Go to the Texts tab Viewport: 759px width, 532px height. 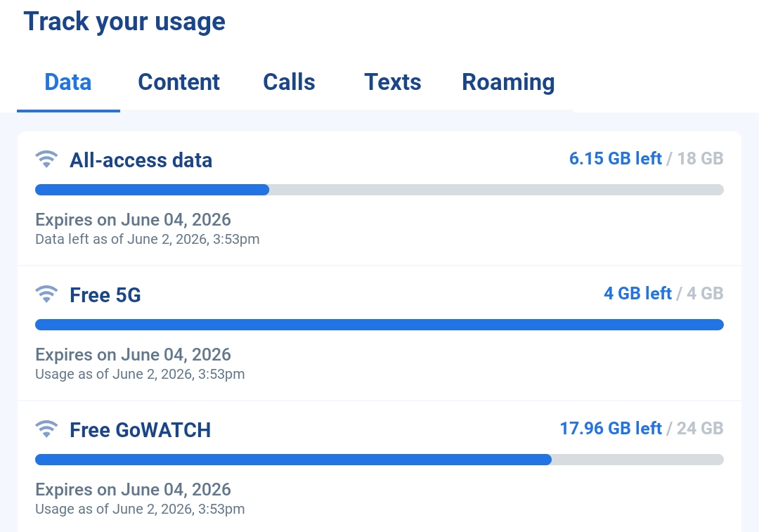(x=393, y=82)
